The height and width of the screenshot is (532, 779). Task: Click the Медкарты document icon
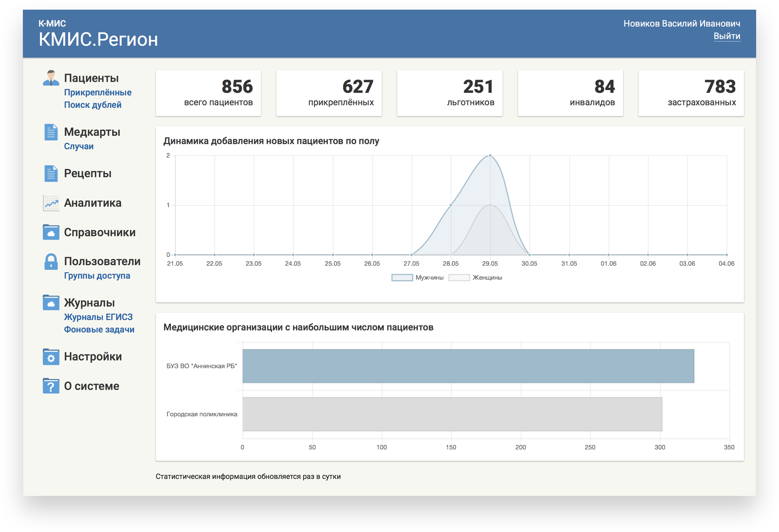pyautogui.click(x=51, y=132)
